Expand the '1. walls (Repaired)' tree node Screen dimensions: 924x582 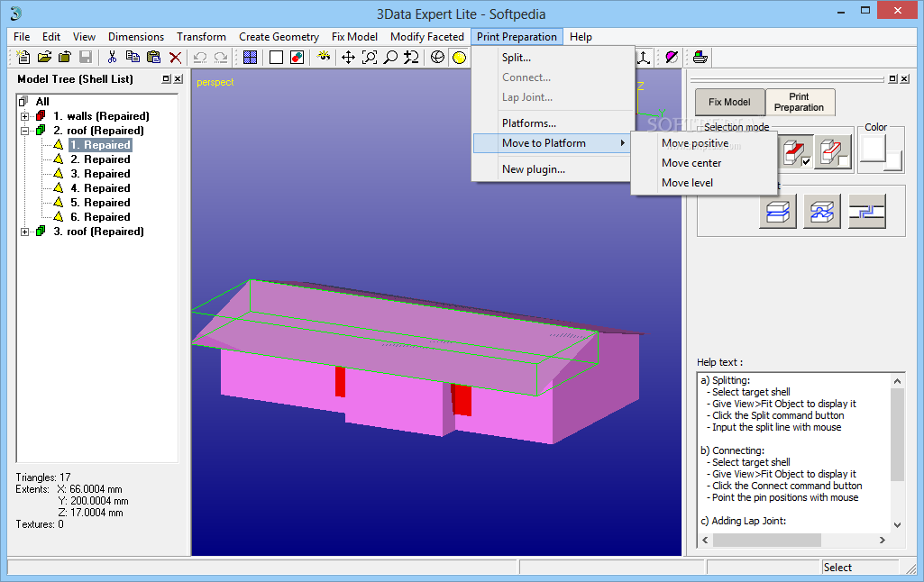pyautogui.click(x=24, y=116)
